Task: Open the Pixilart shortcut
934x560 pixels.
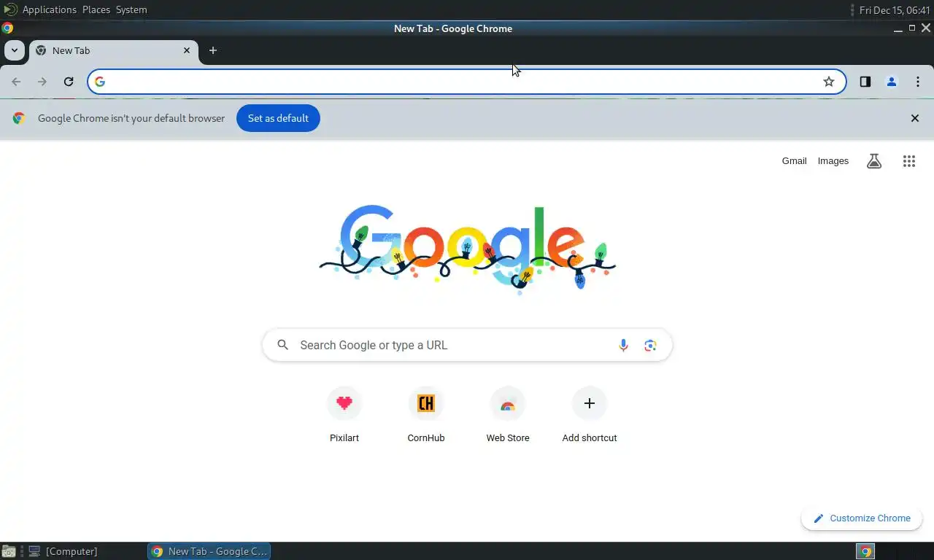Action: pyautogui.click(x=344, y=415)
